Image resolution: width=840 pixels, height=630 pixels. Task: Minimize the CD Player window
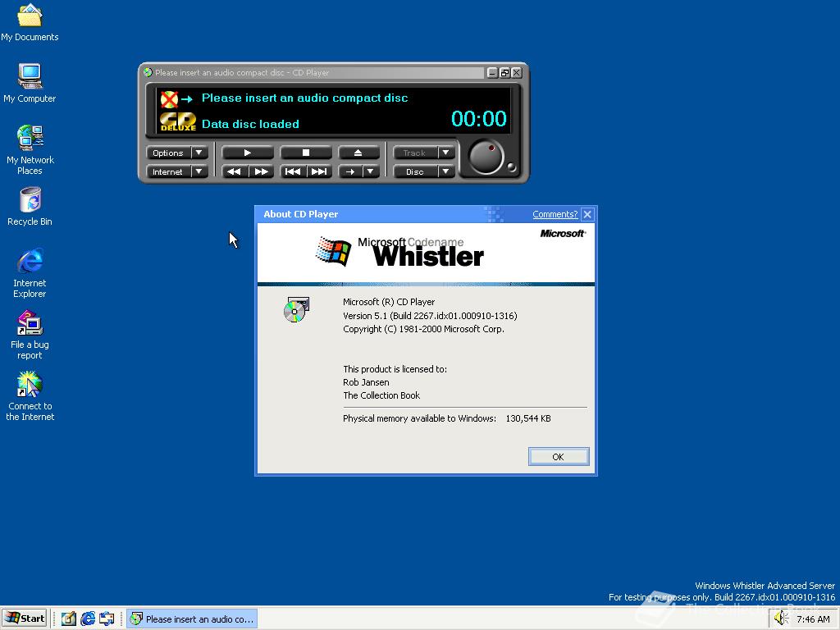point(493,72)
